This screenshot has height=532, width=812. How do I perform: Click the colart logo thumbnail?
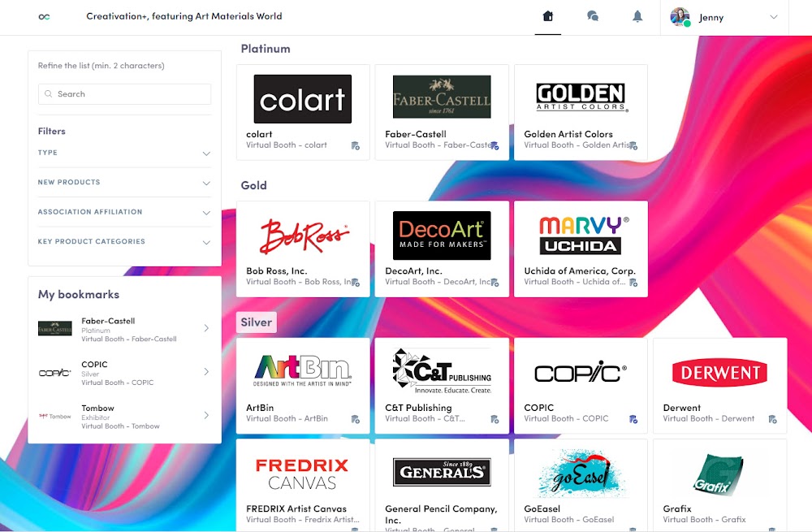(x=302, y=99)
